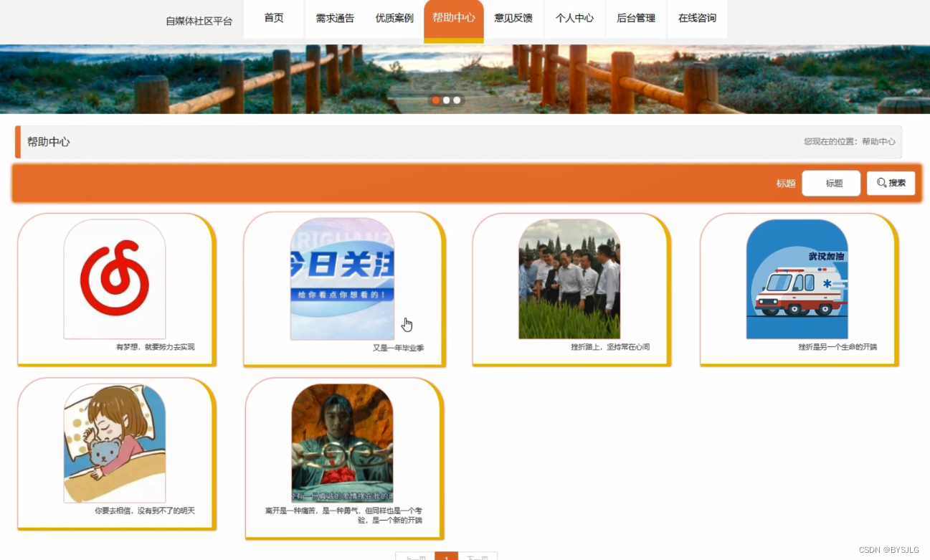
Task: Open article 你要去相信，没有到不了的明天
Action: tap(145, 511)
